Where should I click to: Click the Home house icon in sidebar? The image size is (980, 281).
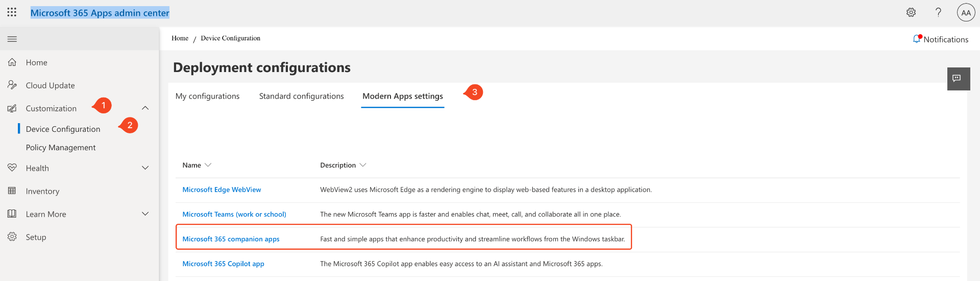12,62
